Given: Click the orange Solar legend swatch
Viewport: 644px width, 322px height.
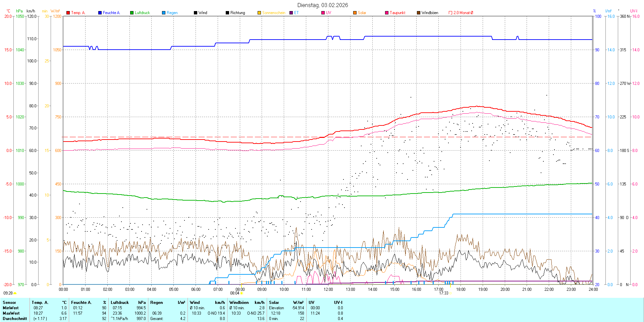Looking at the screenshot, I should pos(355,13).
